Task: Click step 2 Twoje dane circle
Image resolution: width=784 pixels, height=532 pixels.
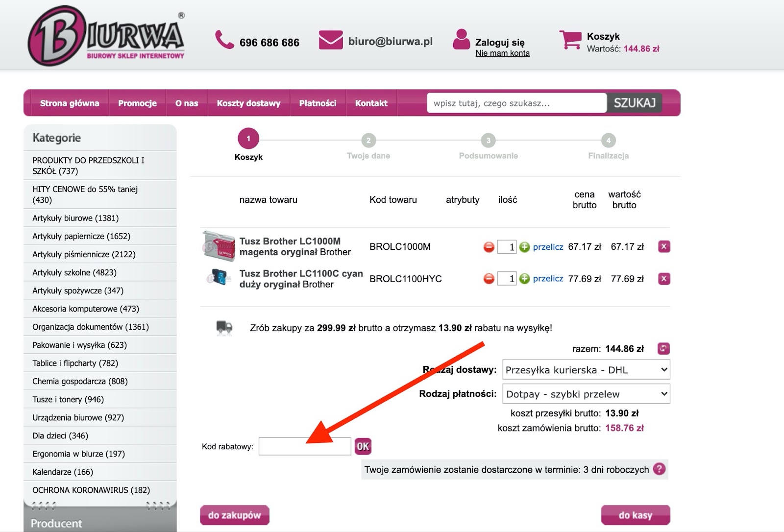Action: (368, 141)
